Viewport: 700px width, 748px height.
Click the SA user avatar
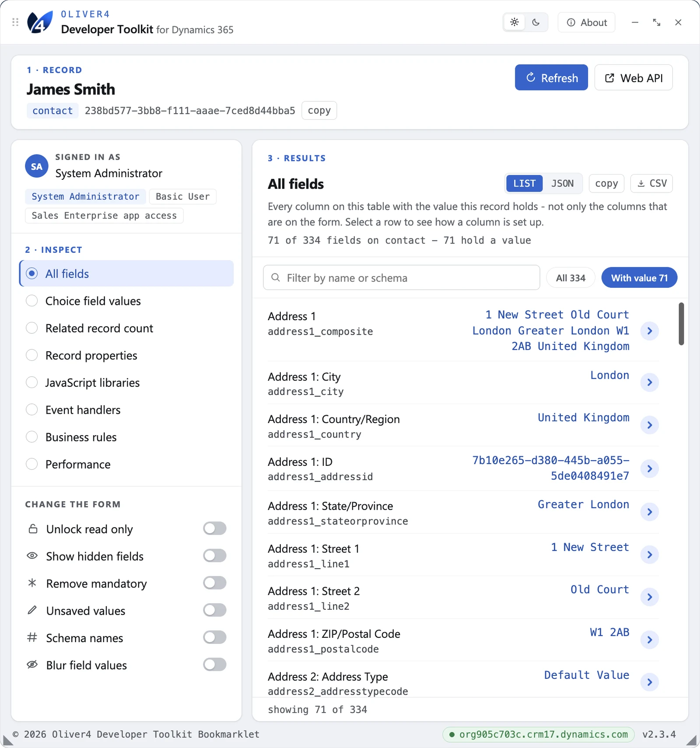[37, 166]
